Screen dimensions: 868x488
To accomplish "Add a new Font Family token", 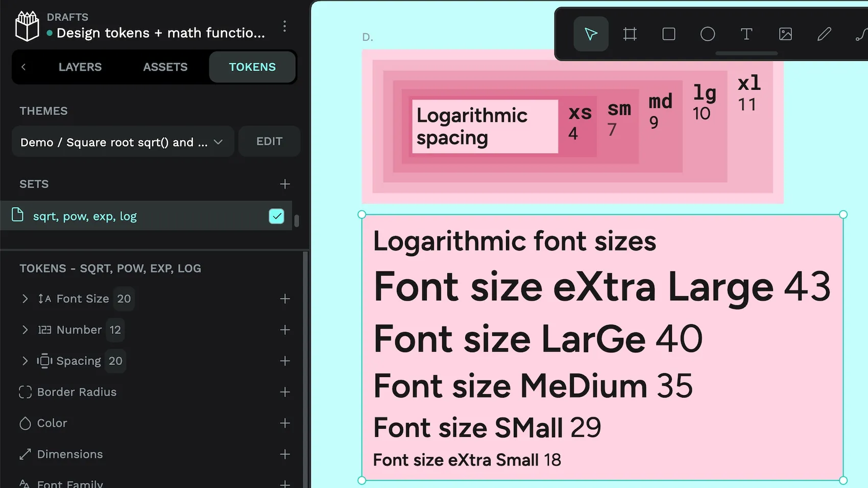I will click(285, 483).
